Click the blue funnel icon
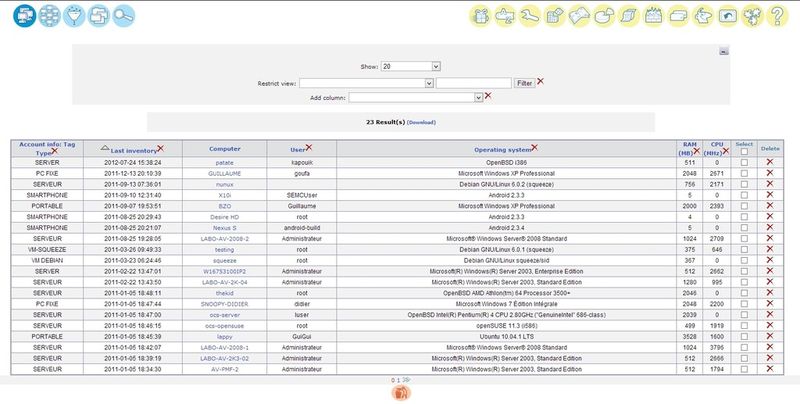 pyautogui.click(x=74, y=16)
